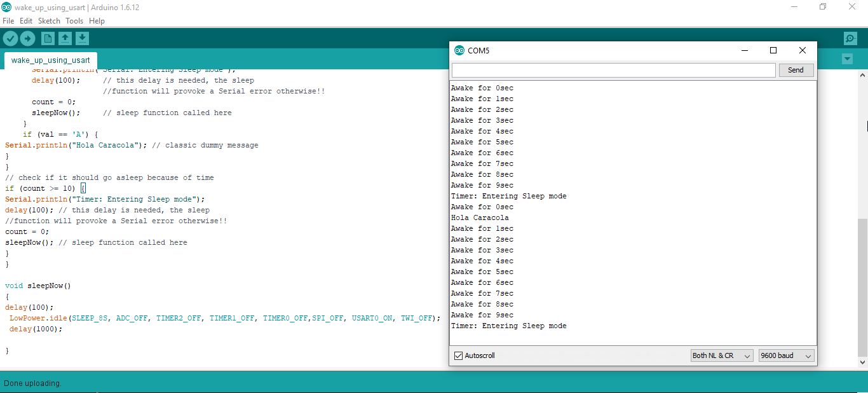Create a new sketch via toolbar icon
This screenshot has width=868, height=393.
(x=48, y=39)
